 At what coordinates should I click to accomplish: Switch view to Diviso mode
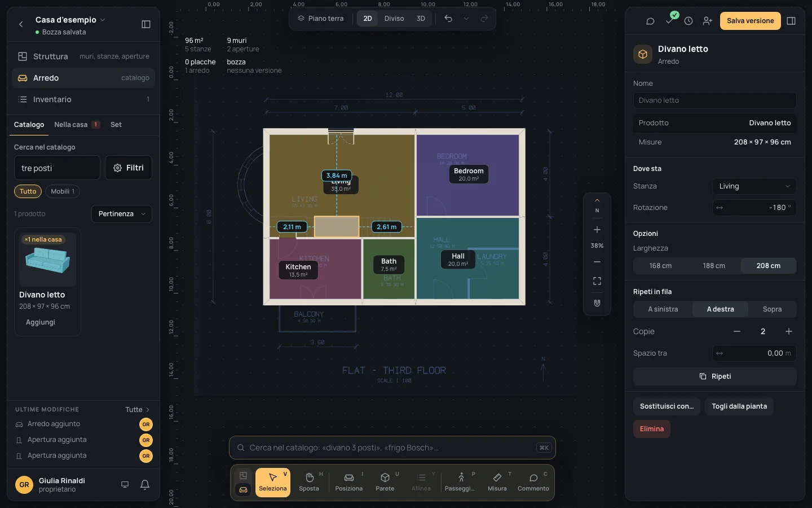[x=394, y=19]
